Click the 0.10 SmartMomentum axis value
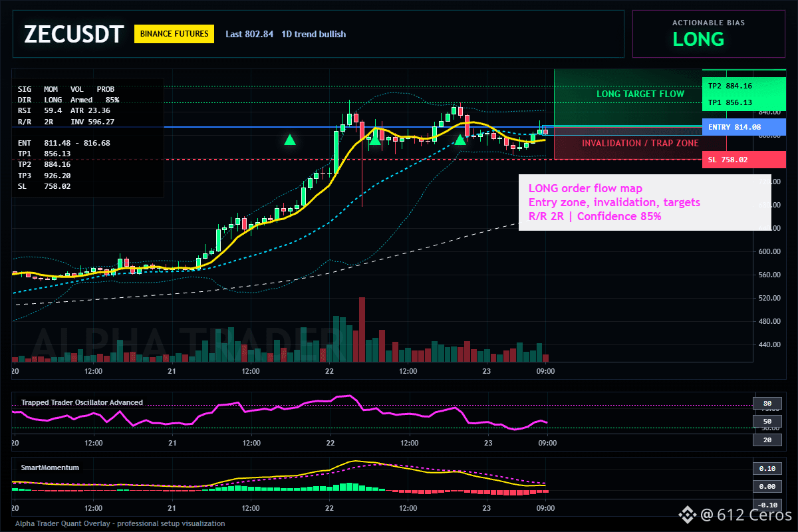This screenshot has height=532, width=798. pos(767,468)
